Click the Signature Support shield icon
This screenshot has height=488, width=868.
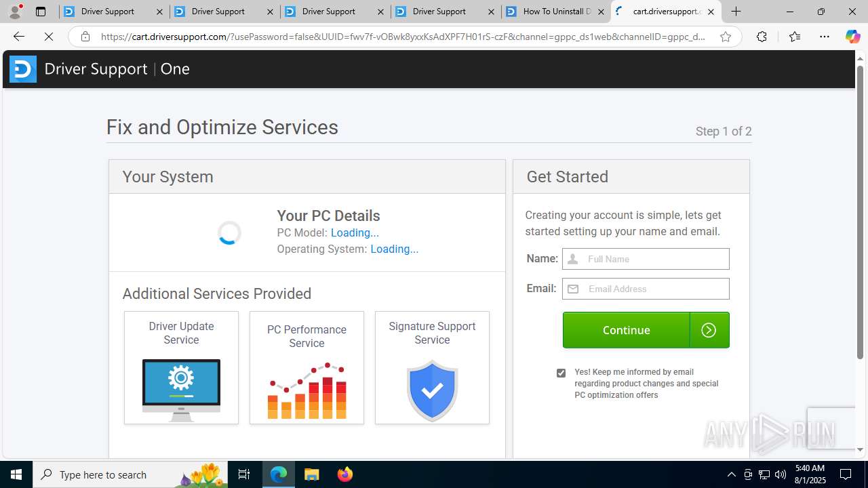point(432,390)
